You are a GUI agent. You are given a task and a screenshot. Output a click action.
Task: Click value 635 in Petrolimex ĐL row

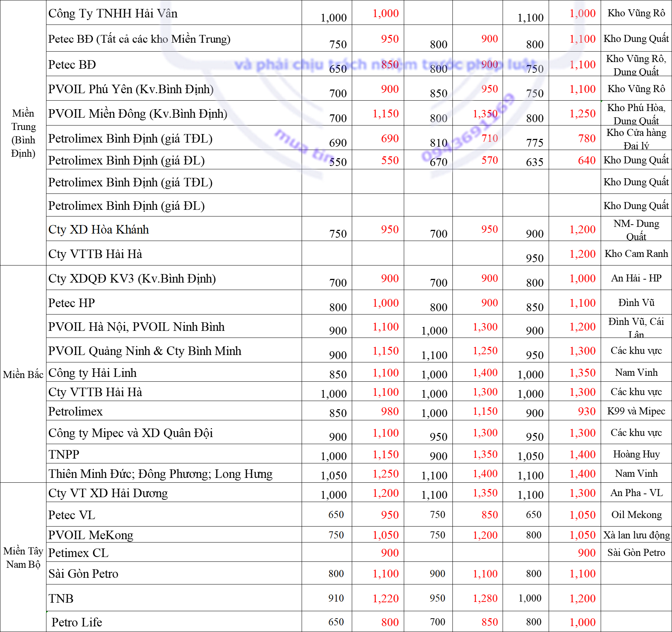click(535, 162)
